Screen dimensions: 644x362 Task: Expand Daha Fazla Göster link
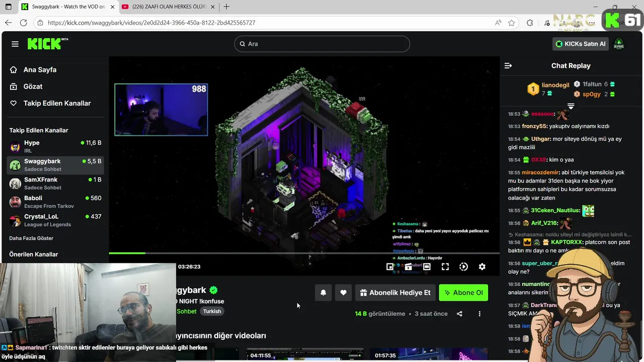pos(31,238)
